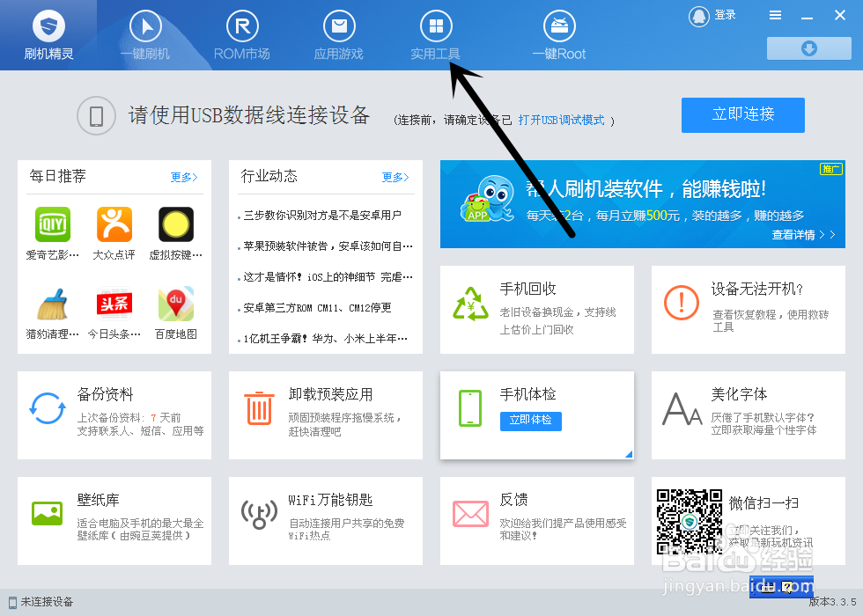Open the 帮人刷机装软件 promo banner
The width and height of the screenshot is (863, 616).
(642, 204)
